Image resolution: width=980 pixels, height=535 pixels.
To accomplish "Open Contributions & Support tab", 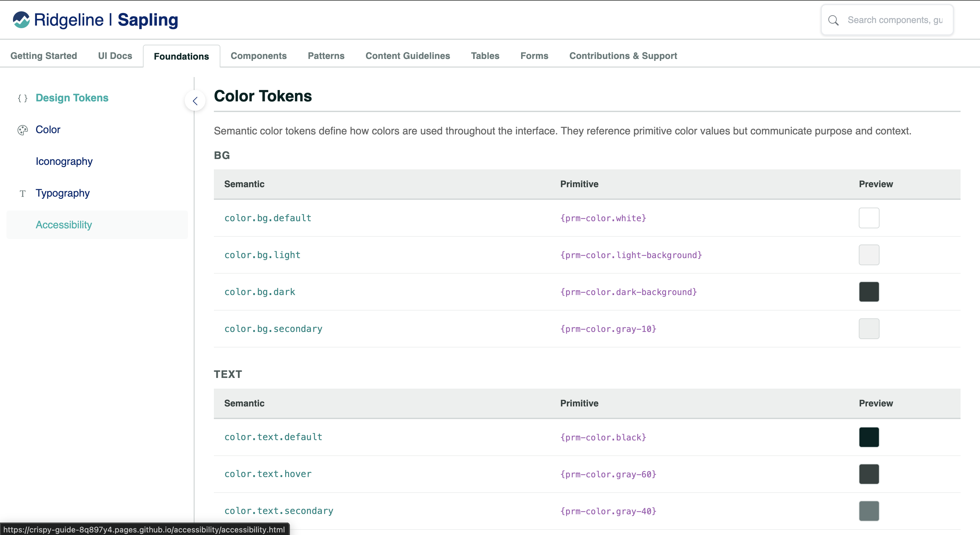I will pyautogui.click(x=623, y=56).
